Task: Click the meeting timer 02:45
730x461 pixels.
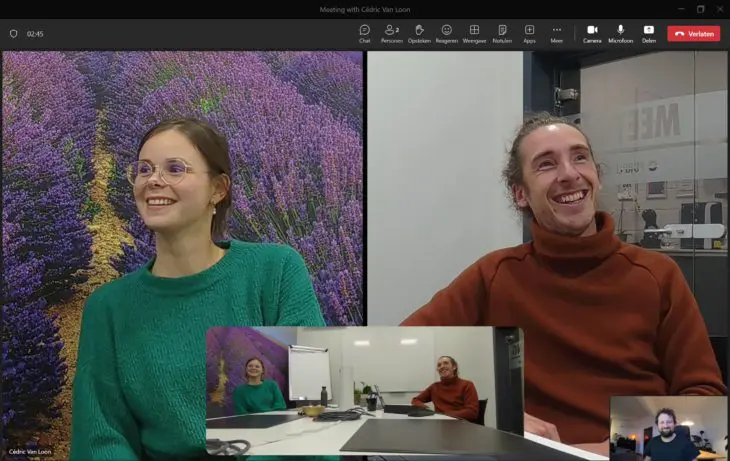Action: coord(35,33)
